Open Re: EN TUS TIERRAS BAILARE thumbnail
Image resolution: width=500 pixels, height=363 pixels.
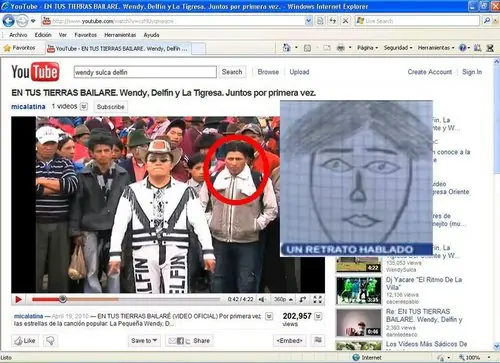pyautogui.click(x=359, y=323)
